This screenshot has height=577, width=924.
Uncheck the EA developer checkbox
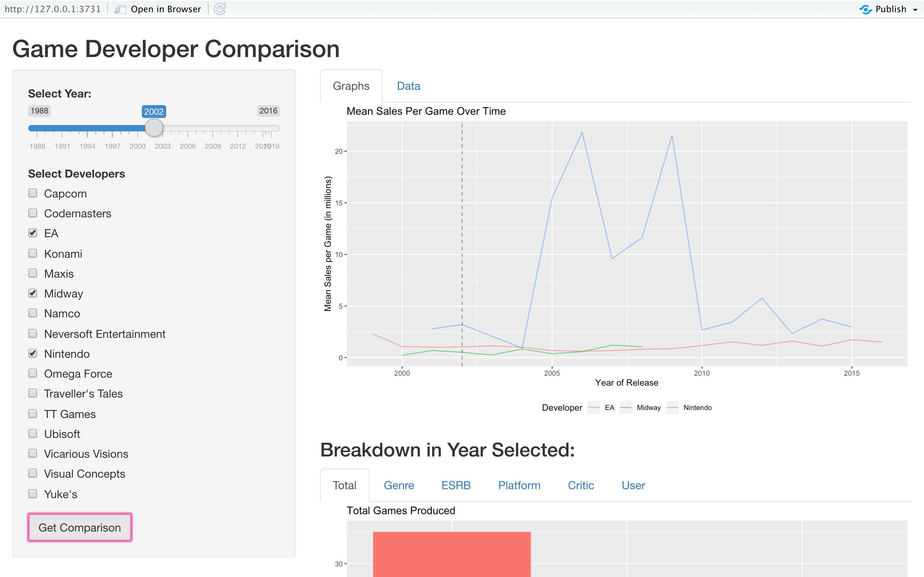click(33, 233)
